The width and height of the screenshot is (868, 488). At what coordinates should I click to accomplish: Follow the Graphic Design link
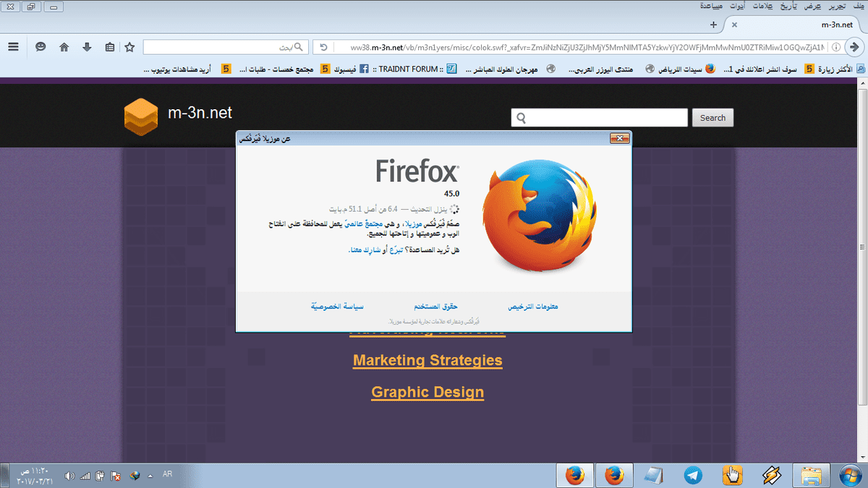pyautogui.click(x=427, y=392)
